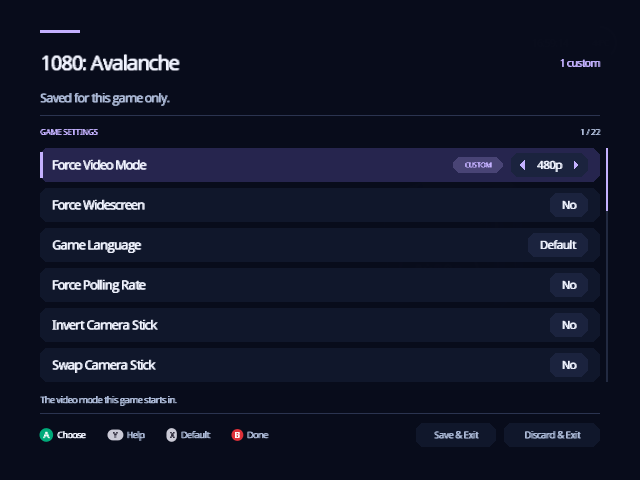Click the Discard & Exit button
The width and height of the screenshot is (640, 480).
pyautogui.click(x=552, y=435)
